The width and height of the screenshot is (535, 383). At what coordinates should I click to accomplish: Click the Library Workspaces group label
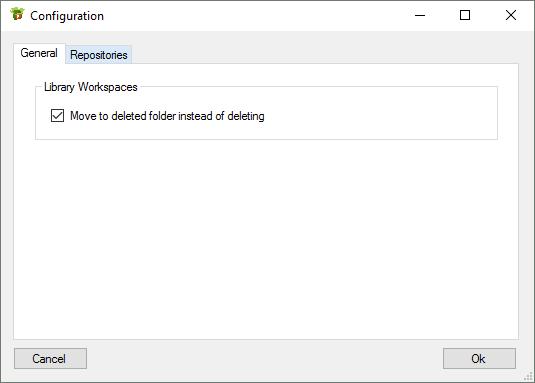click(x=91, y=87)
